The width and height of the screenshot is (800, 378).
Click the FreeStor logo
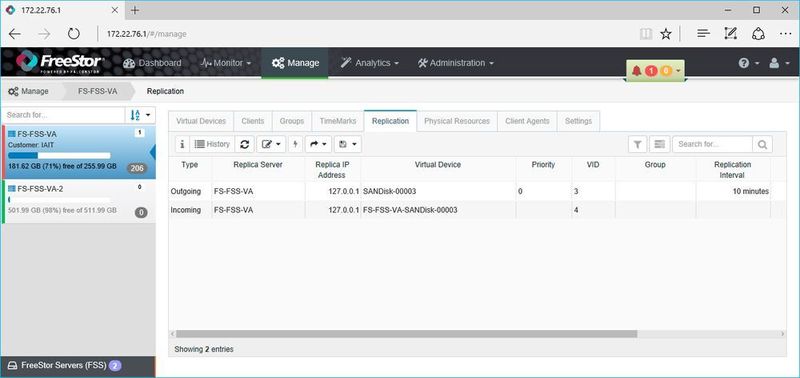coord(60,62)
